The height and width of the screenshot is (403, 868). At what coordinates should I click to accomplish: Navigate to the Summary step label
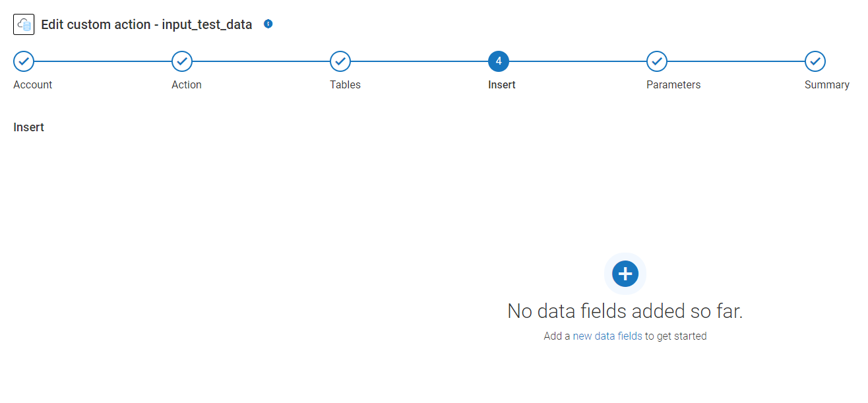pos(827,84)
